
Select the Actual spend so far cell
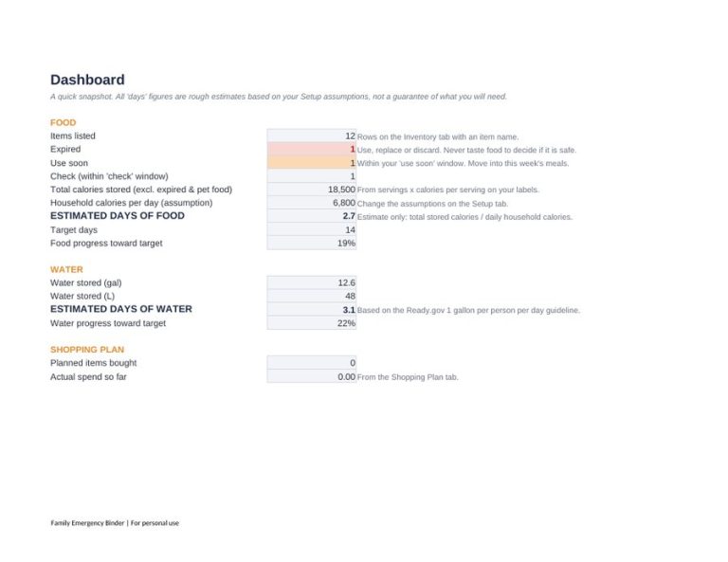coord(312,376)
